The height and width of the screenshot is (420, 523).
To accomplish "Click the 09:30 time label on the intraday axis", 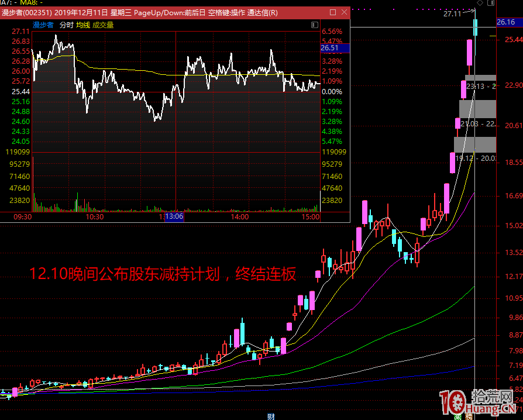I will (23, 217).
